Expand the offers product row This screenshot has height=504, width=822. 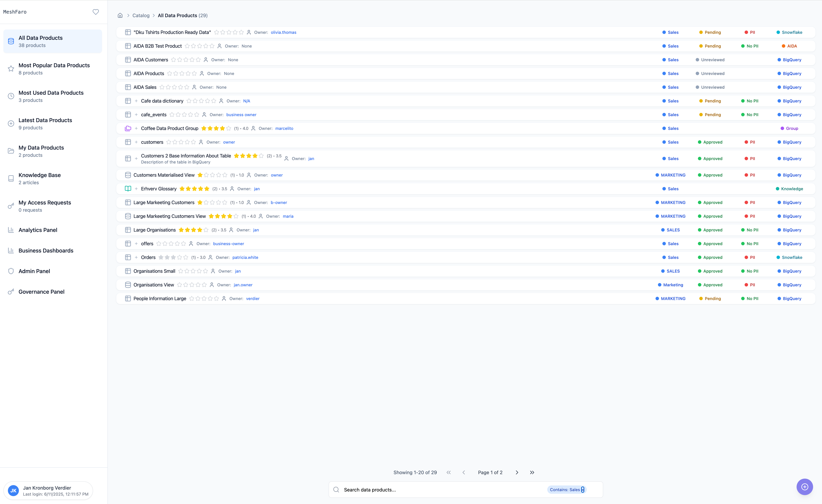click(136, 243)
